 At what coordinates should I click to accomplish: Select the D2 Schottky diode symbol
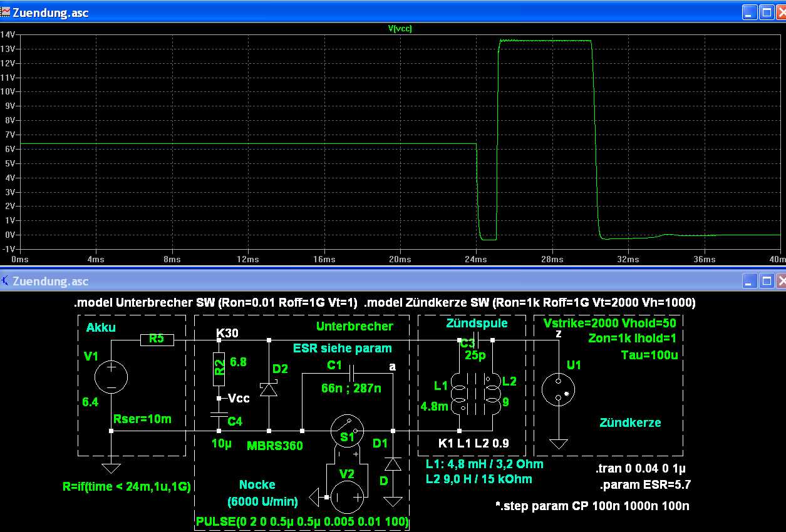269,389
